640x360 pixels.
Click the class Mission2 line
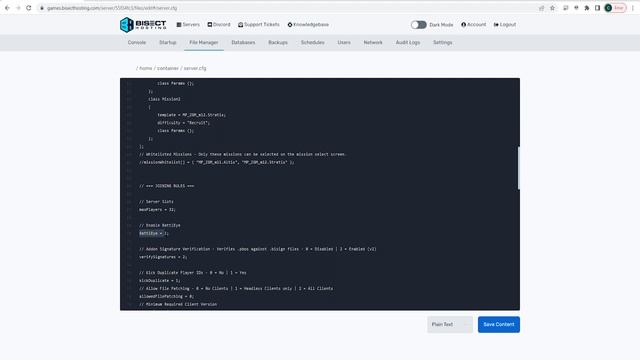[x=164, y=99]
